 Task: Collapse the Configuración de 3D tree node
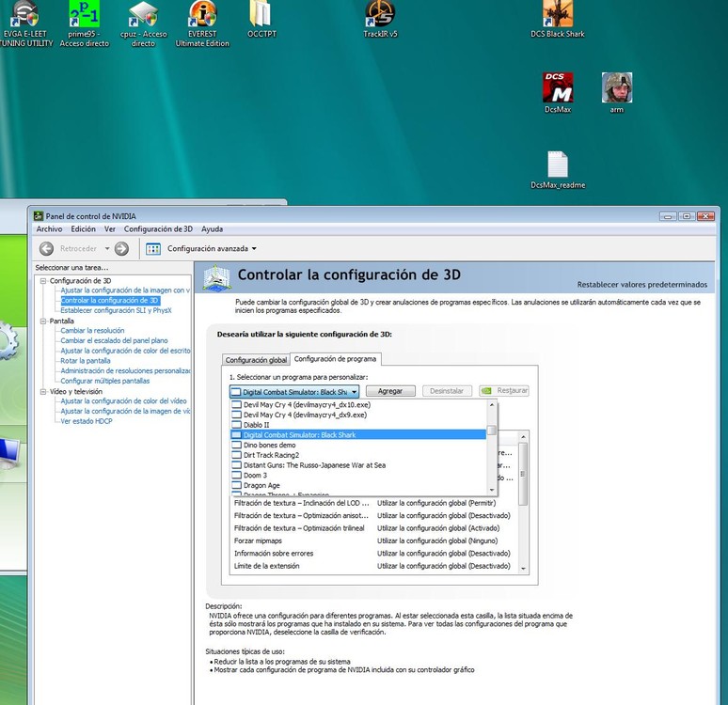click(x=43, y=281)
